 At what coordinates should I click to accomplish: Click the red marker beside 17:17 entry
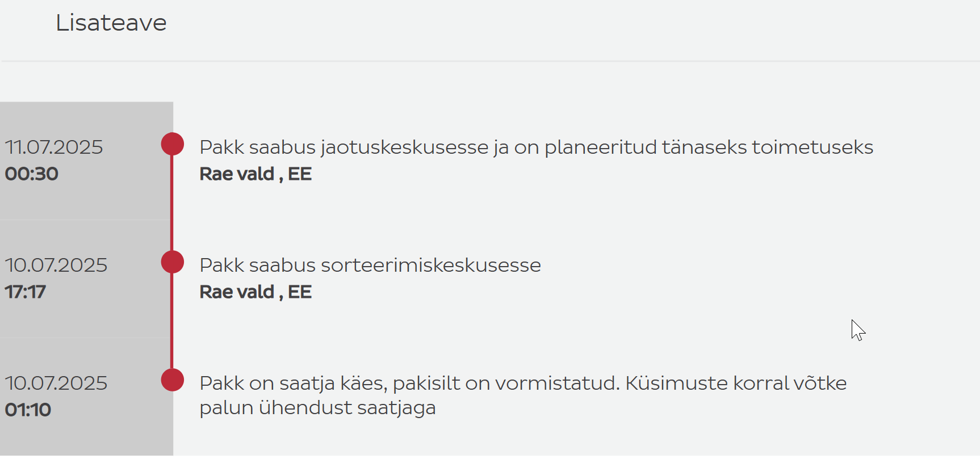point(172,262)
